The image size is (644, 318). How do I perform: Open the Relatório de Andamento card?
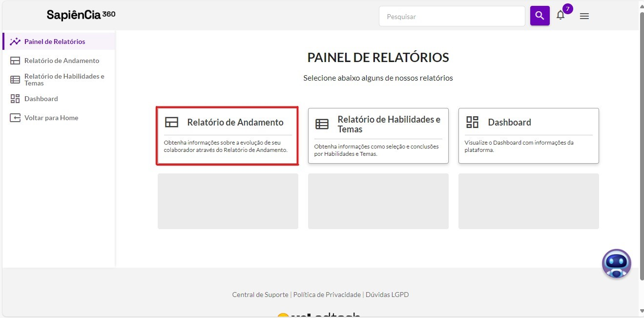(228, 136)
